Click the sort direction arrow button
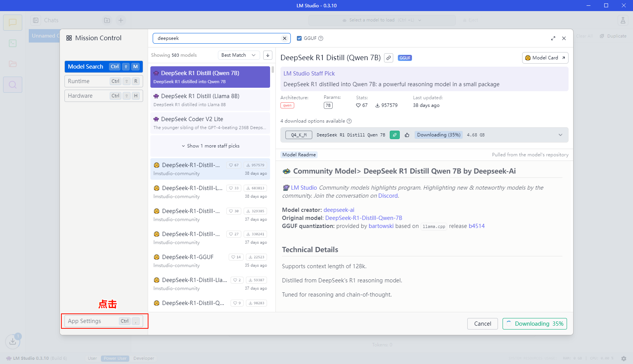Image resolution: width=633 pixels, height=364 pixels. [x=268, y=55]
